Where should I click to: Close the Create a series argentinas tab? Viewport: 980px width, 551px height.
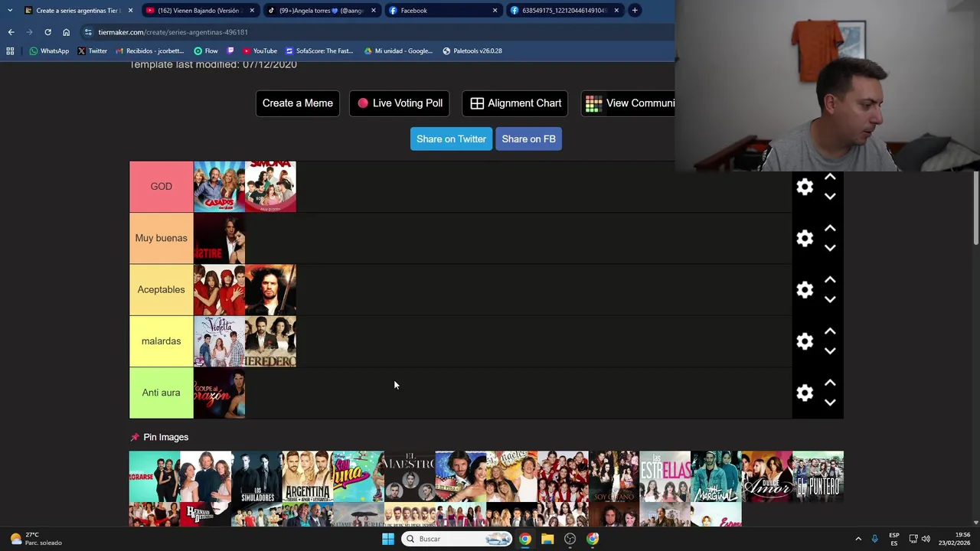pyautogui.click(x=130, y=11)
